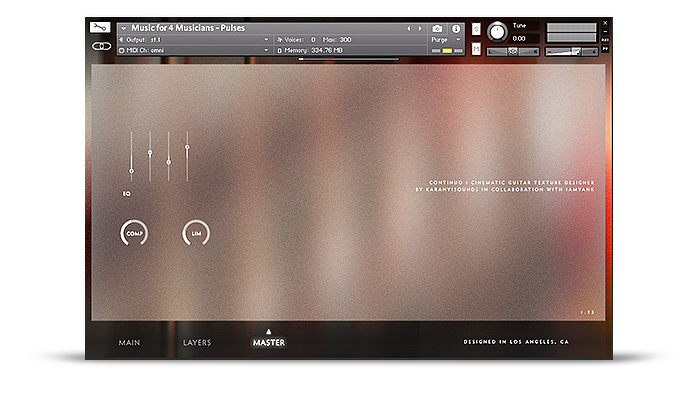Go to previous preset arrow
Image resolution: width=700 pixels, height=400 pixels.
(408, 29)
